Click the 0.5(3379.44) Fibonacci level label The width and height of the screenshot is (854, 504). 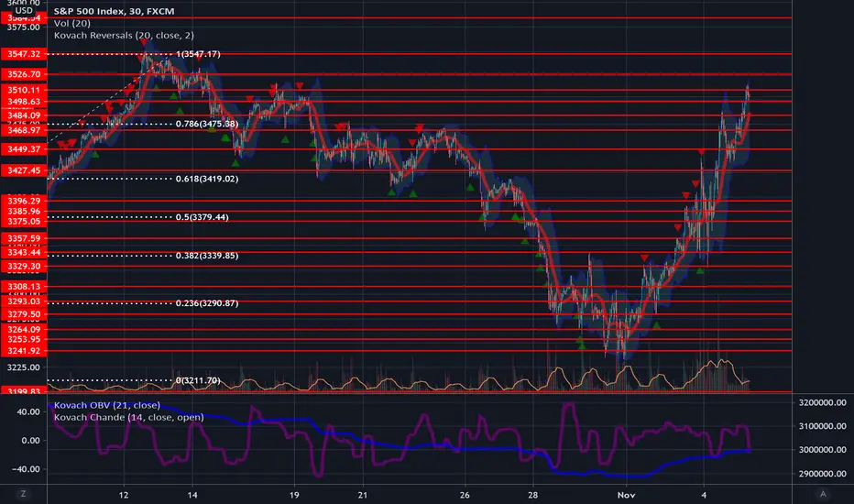point(203,217)
